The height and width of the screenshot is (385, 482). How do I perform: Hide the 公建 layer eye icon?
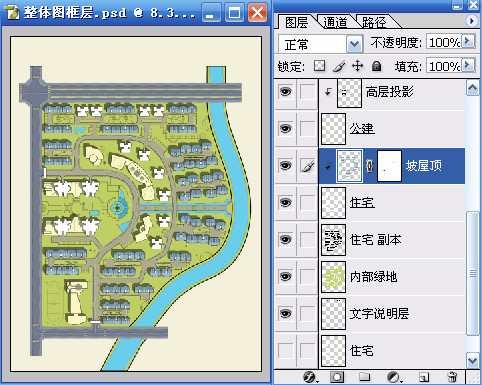pyautogui.click(x=285, y=128)
